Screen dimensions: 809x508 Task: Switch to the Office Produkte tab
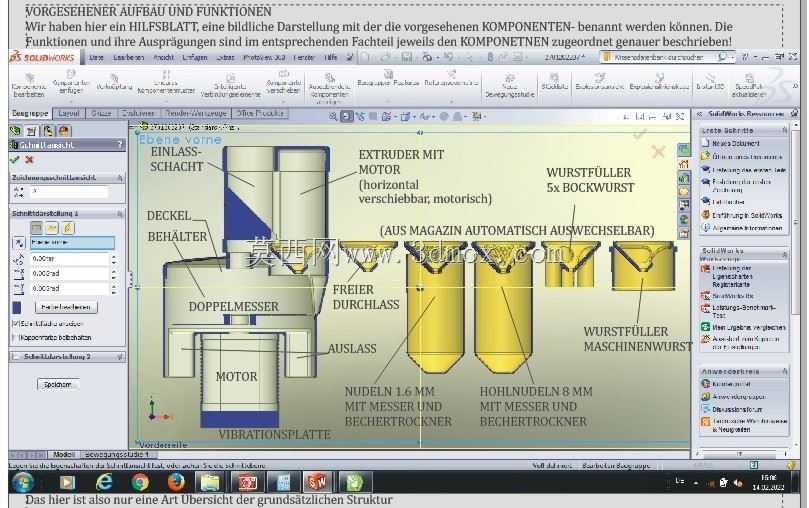click(261, 113)
